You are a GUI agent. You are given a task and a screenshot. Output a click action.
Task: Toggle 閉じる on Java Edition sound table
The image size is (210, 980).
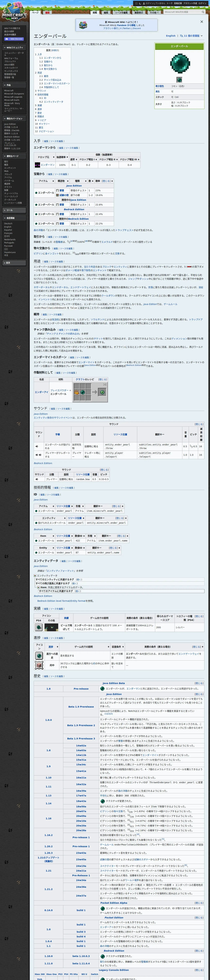pos(199,424)
